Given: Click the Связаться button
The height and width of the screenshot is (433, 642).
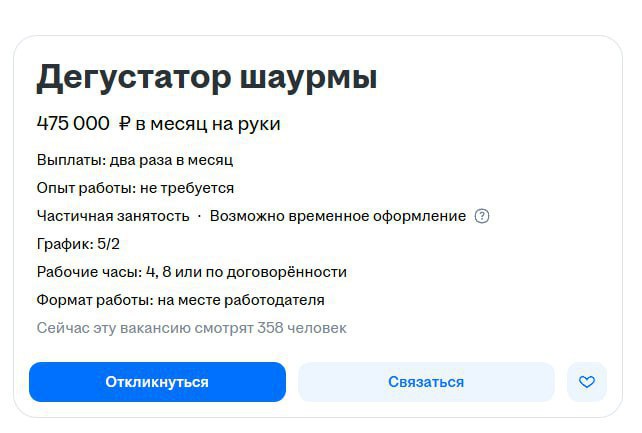Looking at the screenshot, I should click(x=426, y=382).
